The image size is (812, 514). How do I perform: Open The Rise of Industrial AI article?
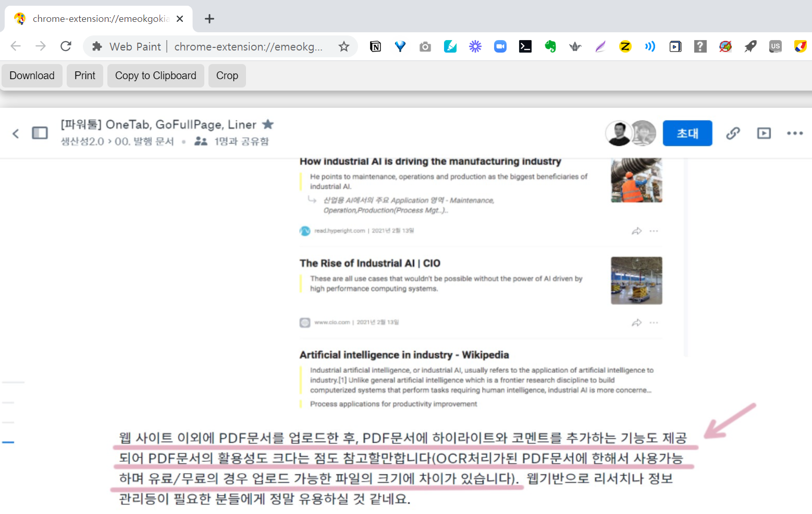click(370, 263)
